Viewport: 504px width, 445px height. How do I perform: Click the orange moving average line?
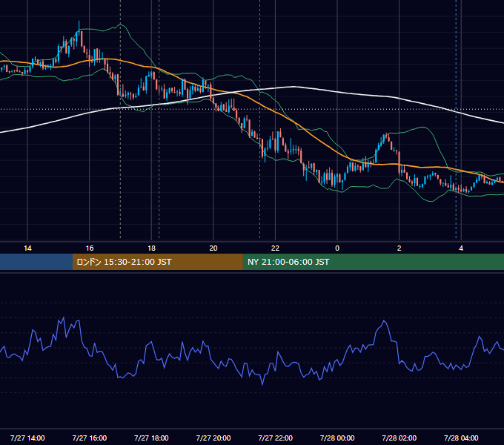point(276,111)
